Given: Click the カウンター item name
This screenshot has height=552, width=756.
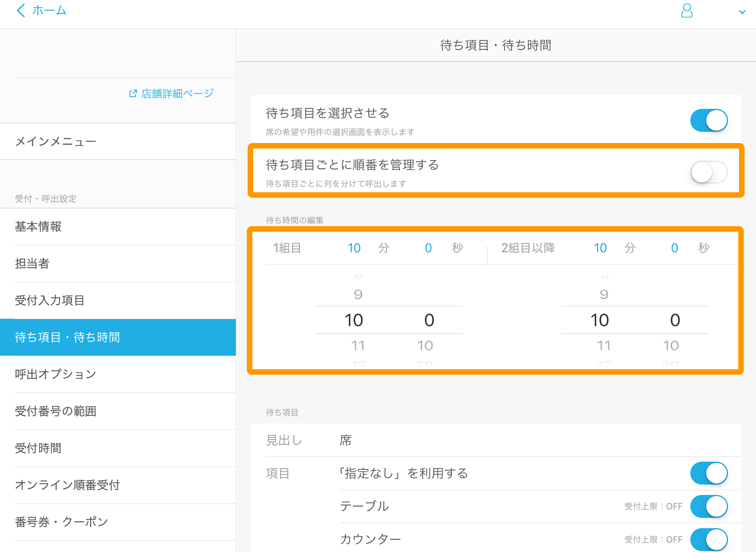Looking at the screenshot, I should (371, 539).
